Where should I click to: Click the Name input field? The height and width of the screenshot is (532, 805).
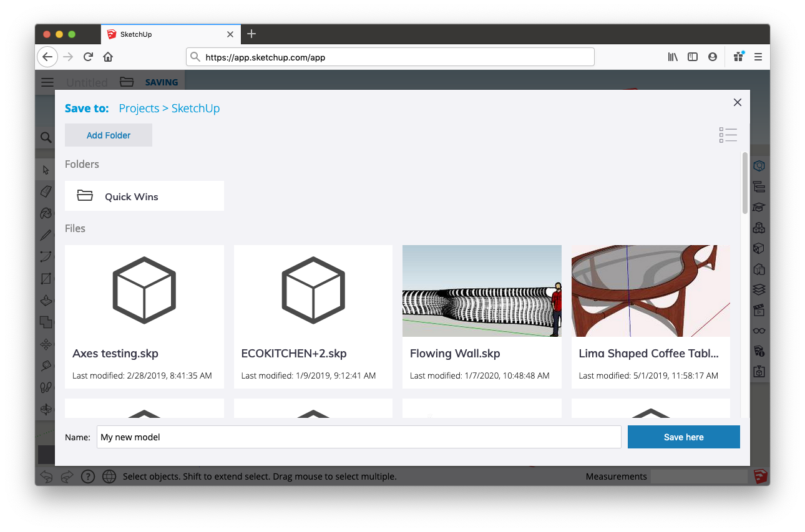359,437
